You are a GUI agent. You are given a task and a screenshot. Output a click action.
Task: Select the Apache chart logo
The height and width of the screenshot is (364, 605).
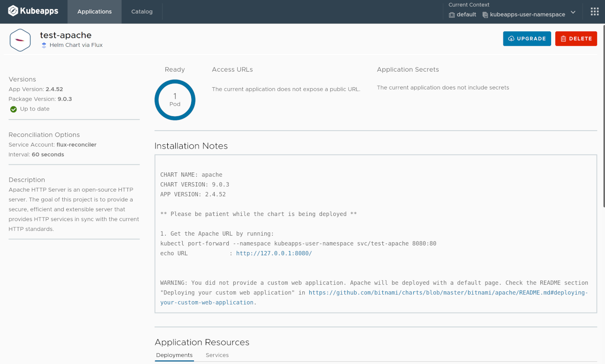[20, 39]
